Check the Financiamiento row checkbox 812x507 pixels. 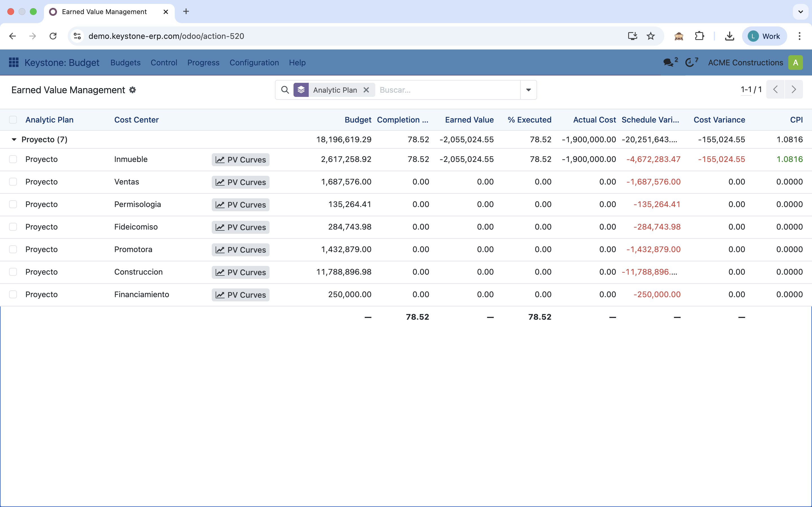(13, 294)
